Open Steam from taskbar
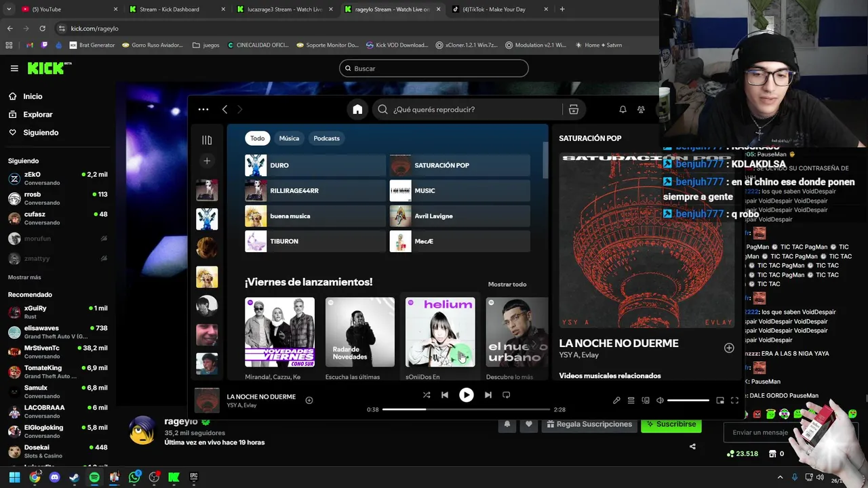This screenshot has width=868, height=488. (x=75, y=477)
